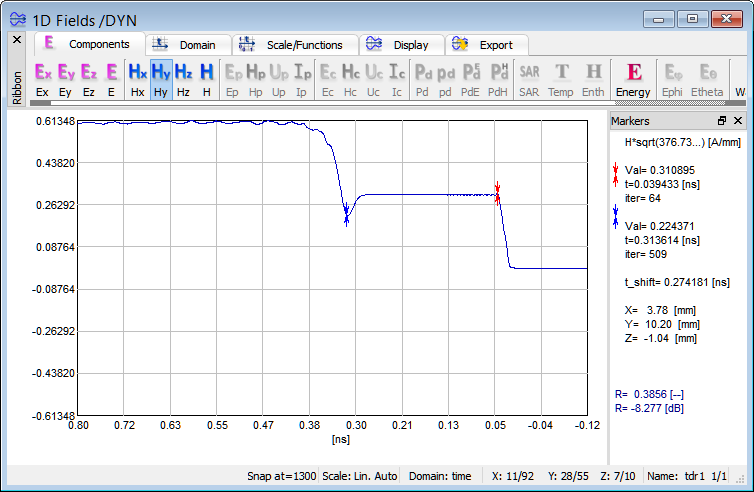Select the total E field icon
The width and height of the screenshot is (754, 492).
pyautogui.click(x=112, y=79)
